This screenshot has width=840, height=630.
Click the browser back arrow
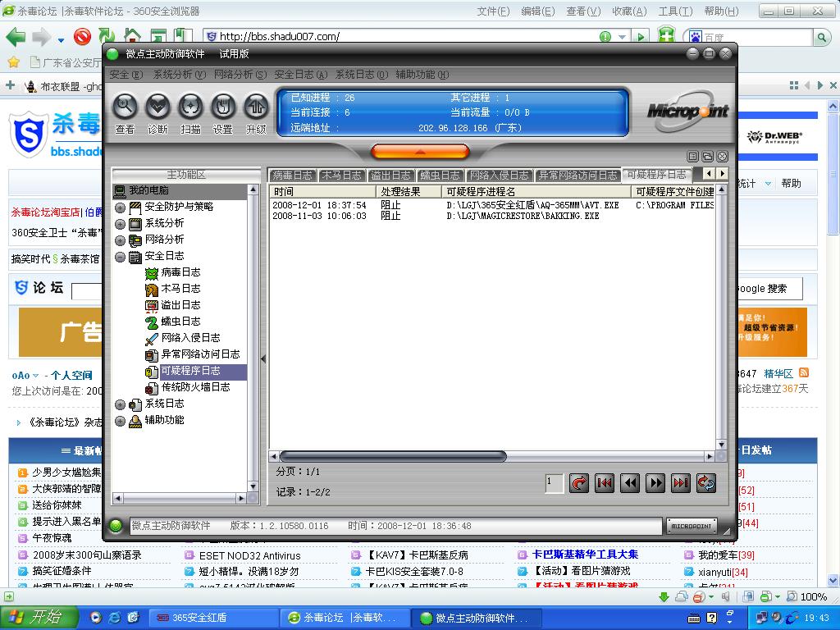(x=16, y=37)
